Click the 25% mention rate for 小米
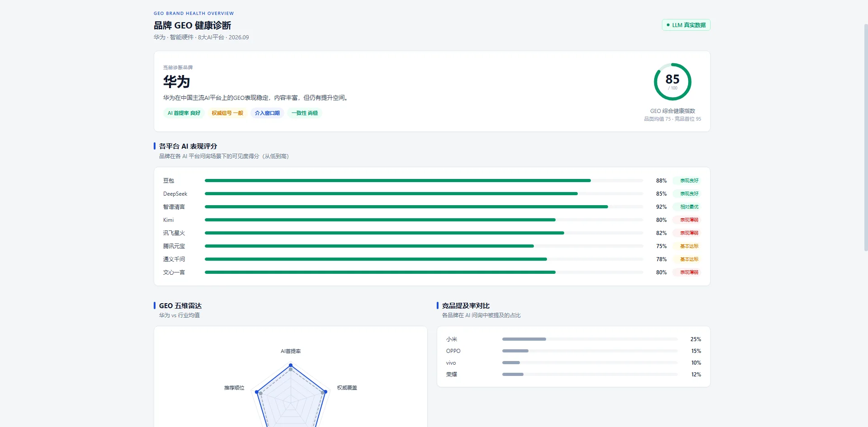Image resolution: width=868 pixels, height=427 pixels. 696,339
